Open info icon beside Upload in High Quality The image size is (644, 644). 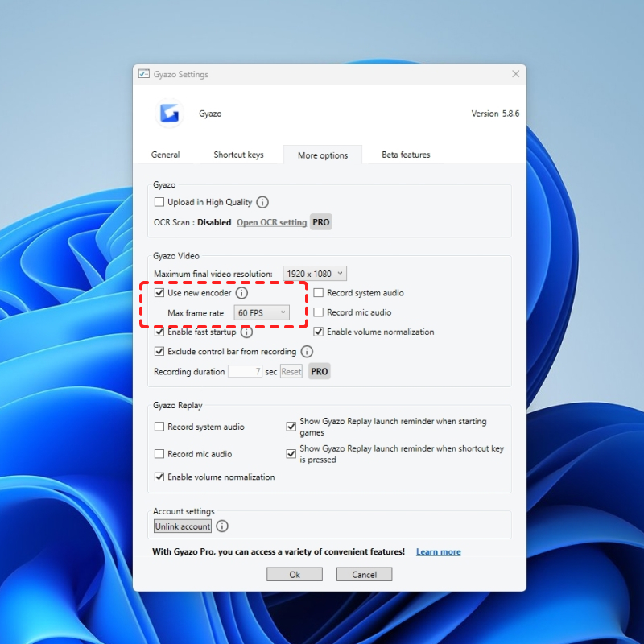point(262,202)
